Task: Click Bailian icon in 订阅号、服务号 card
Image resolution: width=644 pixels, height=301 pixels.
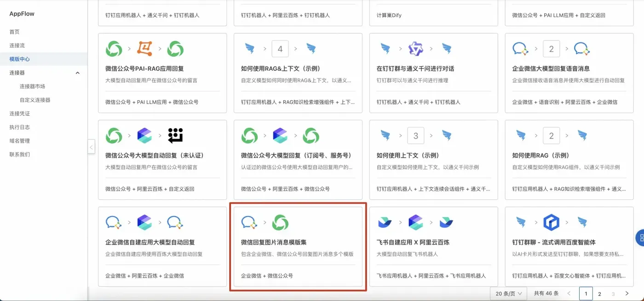Action: pos(280,136)
